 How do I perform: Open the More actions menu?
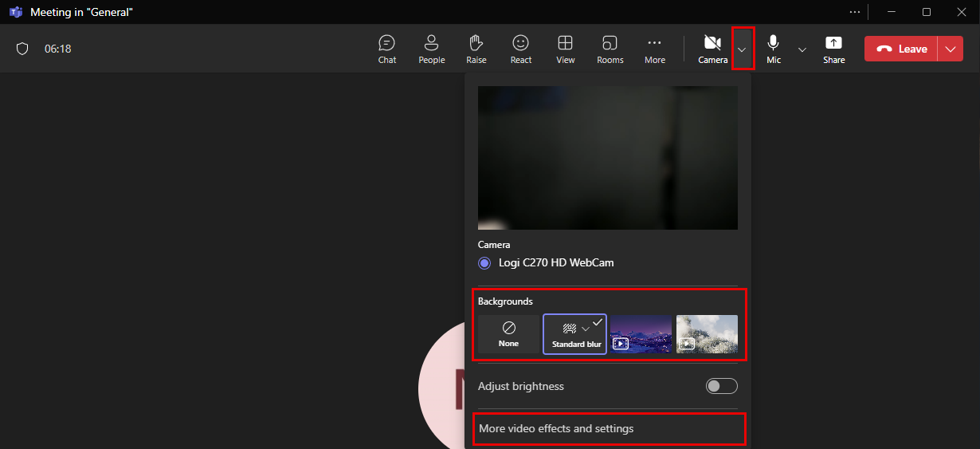(x=655, y=49)
